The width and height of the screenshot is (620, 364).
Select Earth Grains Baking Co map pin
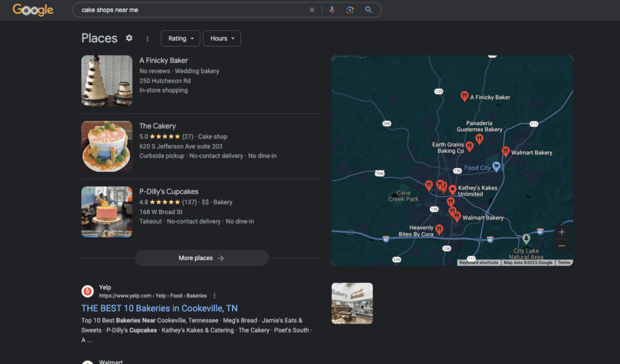pyautogui.click(x=469, y=146)
